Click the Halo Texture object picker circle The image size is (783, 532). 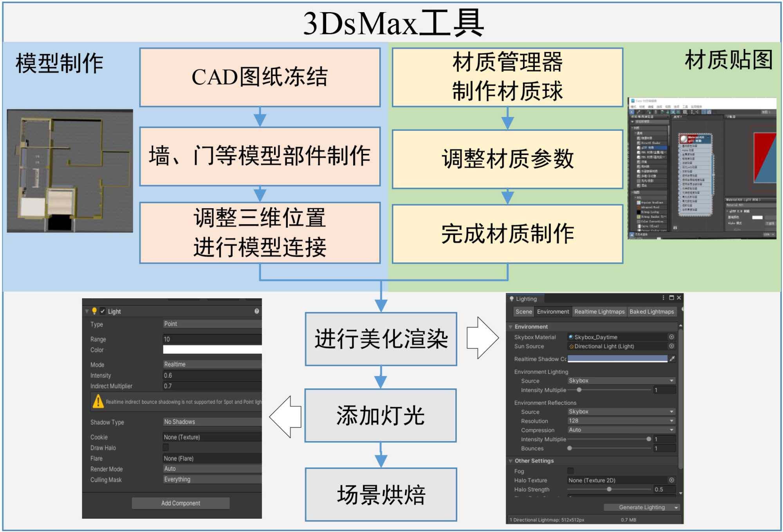point(671,480)
